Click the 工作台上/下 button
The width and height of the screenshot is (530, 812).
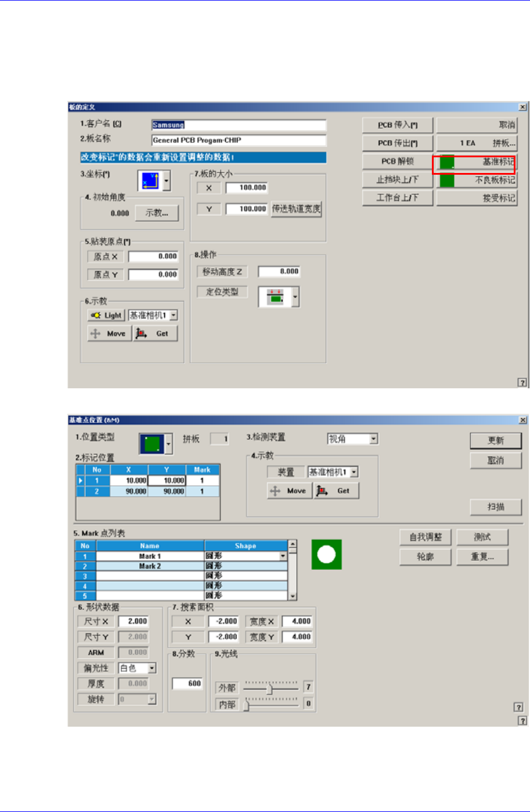398,198
